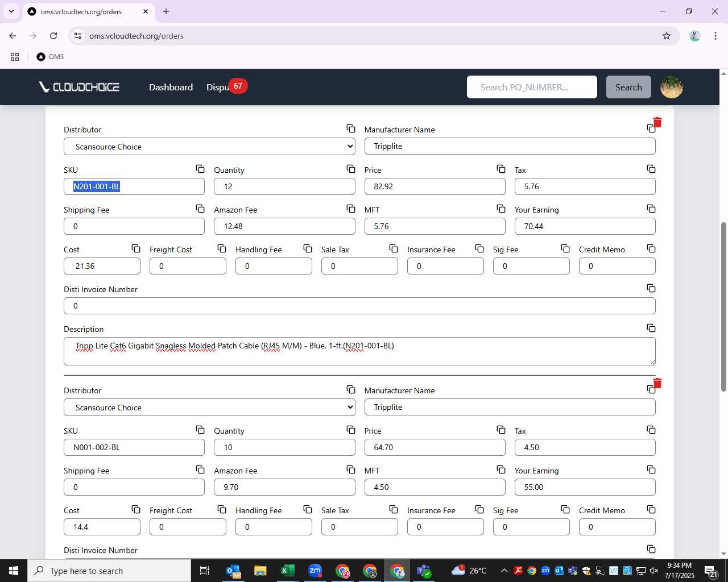
Task: Copy first item's Shipping Fee value
Action: click(200, 209)
